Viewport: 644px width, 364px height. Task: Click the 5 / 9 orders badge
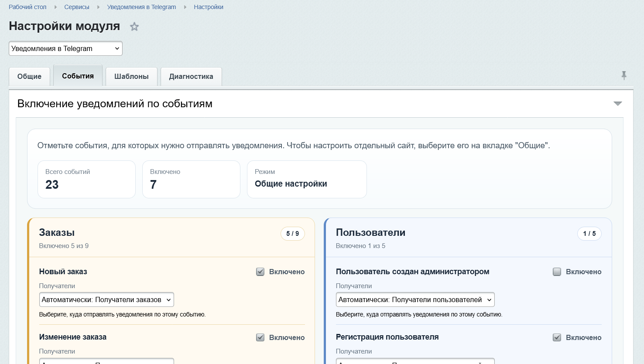click(x=292, y=234)
